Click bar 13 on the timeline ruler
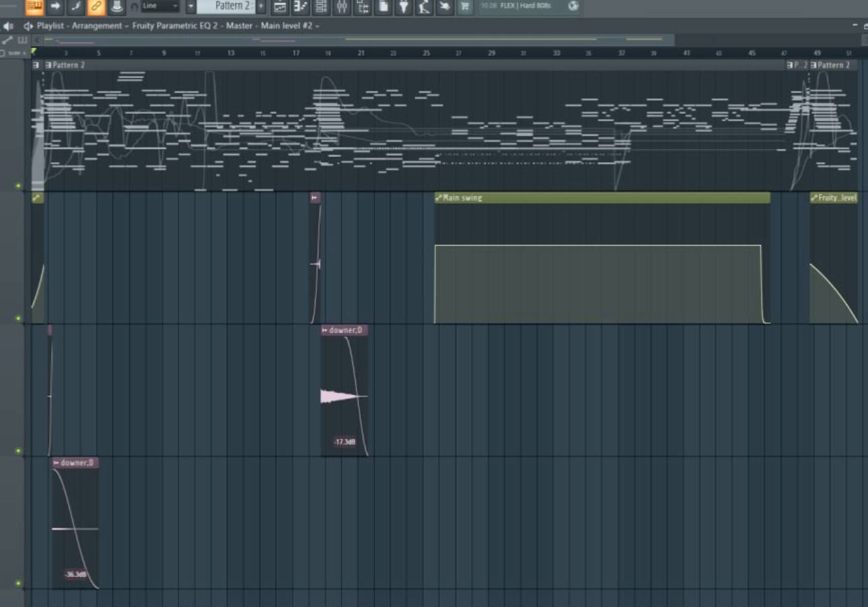 point(231,53)
